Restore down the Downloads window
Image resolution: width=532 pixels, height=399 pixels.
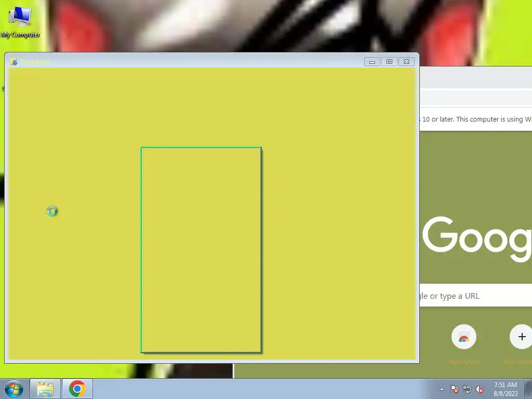pos(389,62)
